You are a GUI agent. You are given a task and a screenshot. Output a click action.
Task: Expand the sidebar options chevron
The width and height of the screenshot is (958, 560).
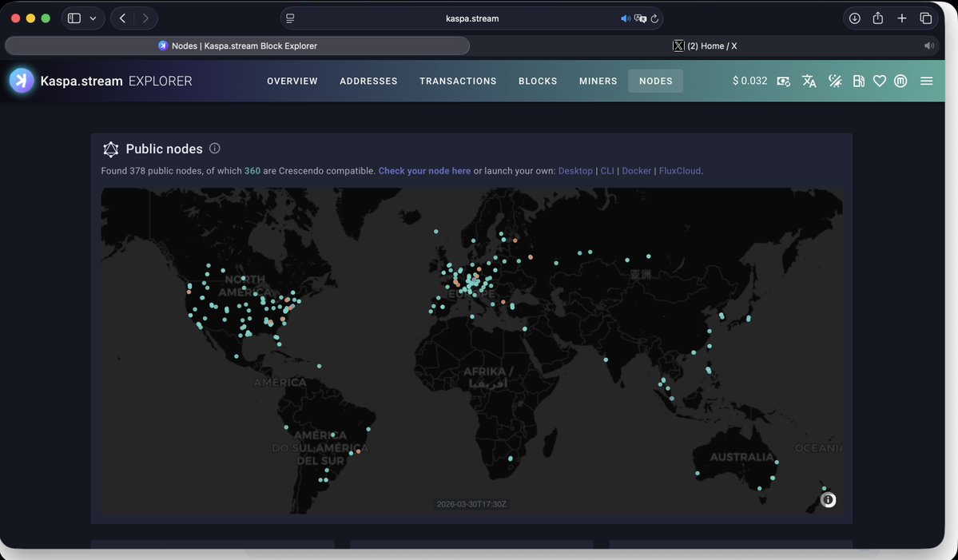pos(93,18)
